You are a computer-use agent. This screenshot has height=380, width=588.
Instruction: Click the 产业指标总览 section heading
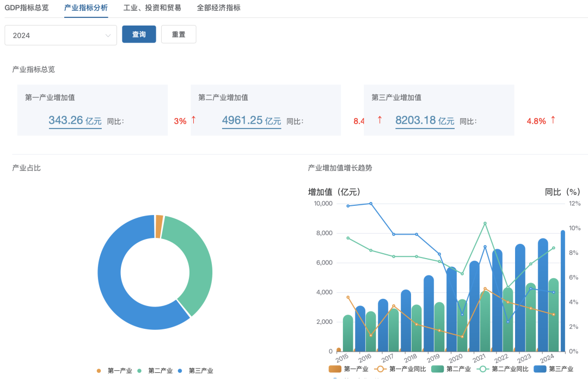[33, 69]
